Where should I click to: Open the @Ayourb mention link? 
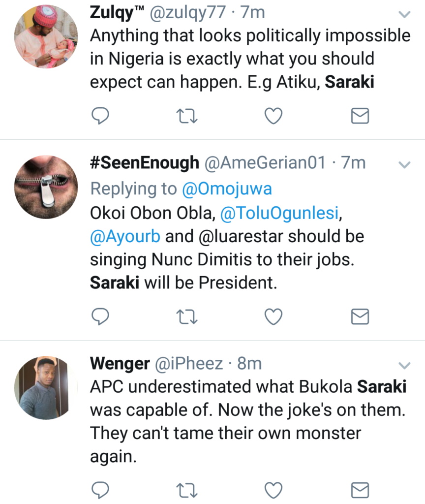[125, 236]
